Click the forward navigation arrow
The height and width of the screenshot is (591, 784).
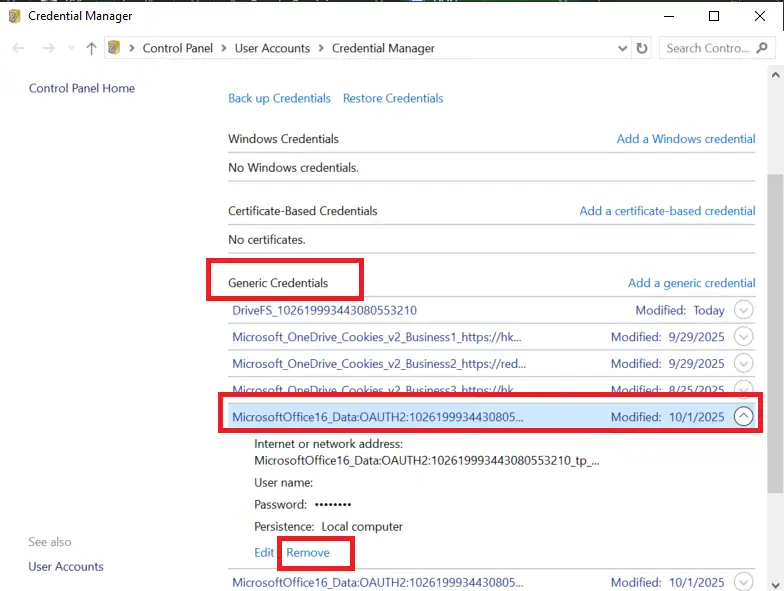pyautogui.click(x=47, y=48)
